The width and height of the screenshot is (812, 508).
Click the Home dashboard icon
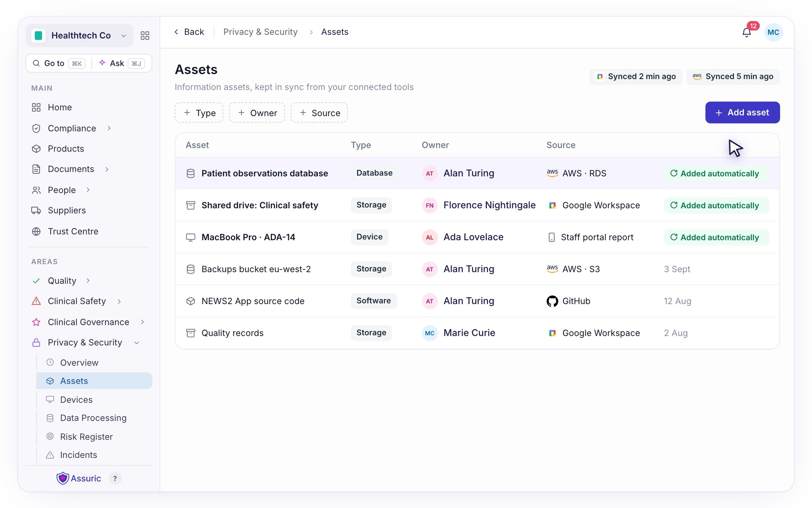click(x=36, y=107)
